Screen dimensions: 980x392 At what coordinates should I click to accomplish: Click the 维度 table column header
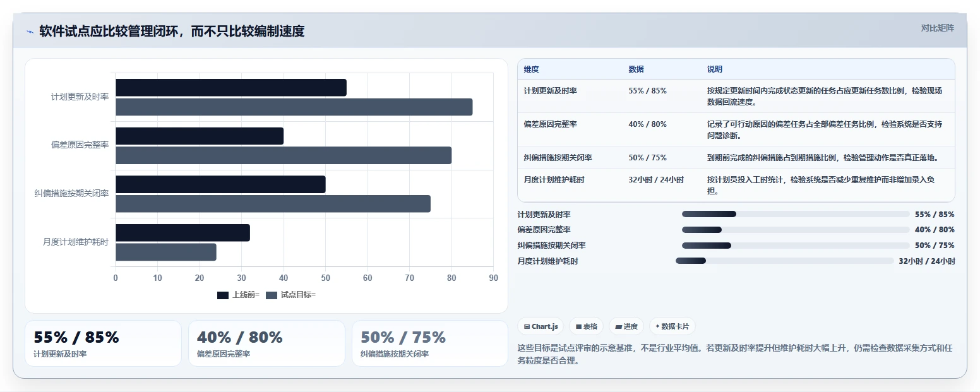coord(531,69)
